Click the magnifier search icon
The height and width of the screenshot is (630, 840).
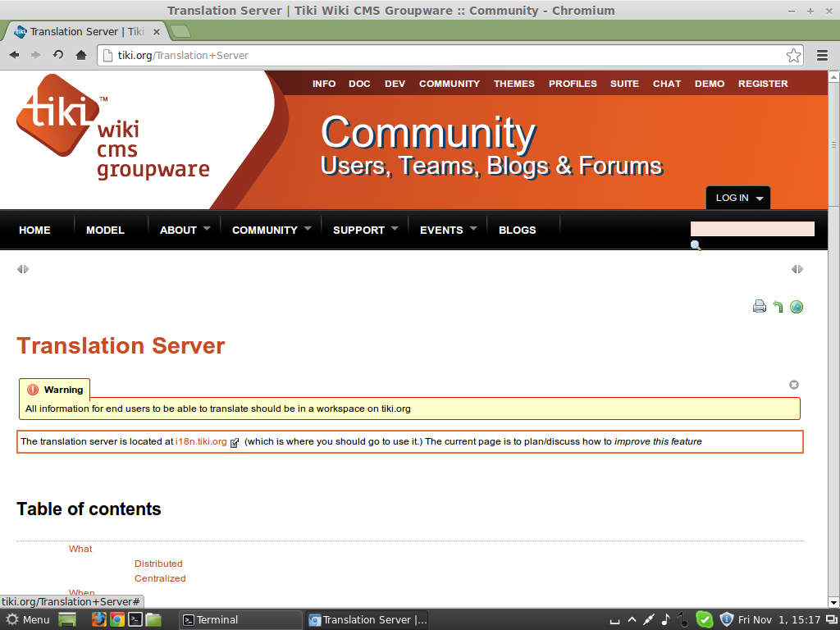696,245
